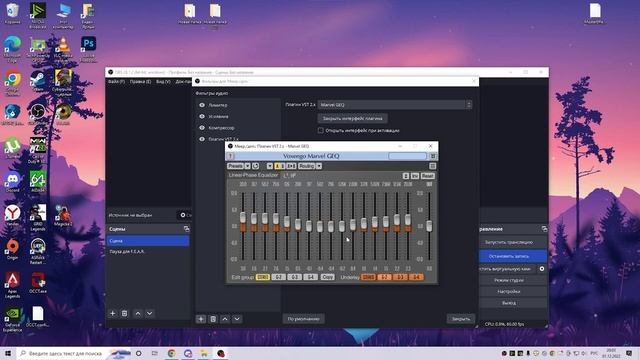Viewport: 640px width, 360px height.
Task: Open the Presets dropdown arrow in GEQ
Action: (x=247, y=166)
